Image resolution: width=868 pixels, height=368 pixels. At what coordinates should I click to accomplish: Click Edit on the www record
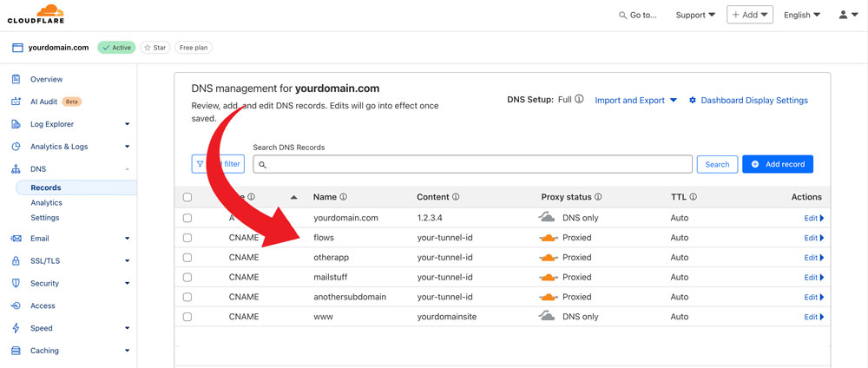pos(814,317)
